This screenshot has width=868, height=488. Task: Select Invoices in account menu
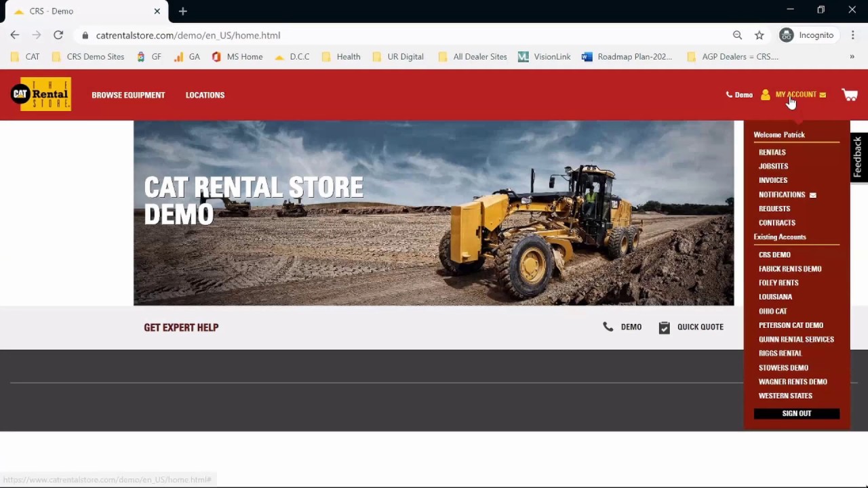click(773, 180)
